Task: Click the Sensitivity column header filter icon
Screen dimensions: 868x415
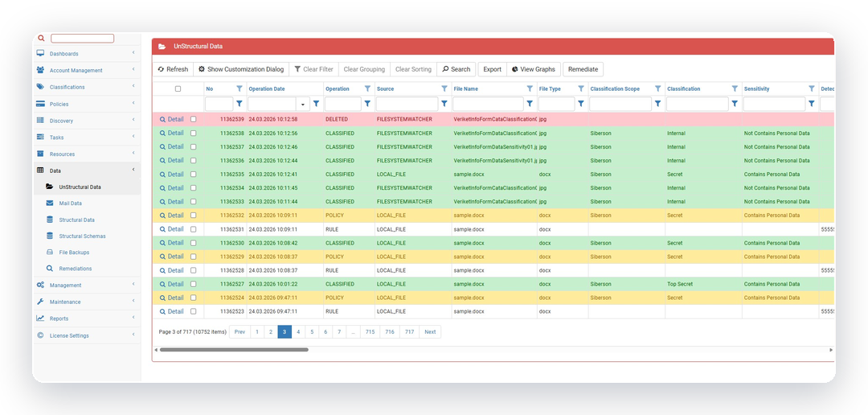Action: (x=812, y=88)
